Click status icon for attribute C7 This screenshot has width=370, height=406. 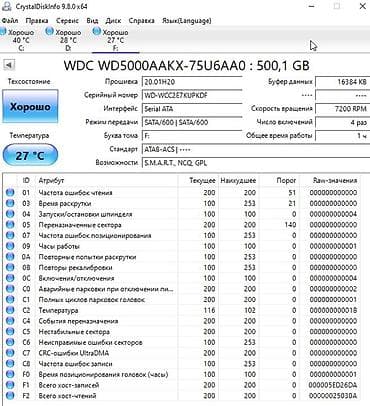click(x=10, y=353)
